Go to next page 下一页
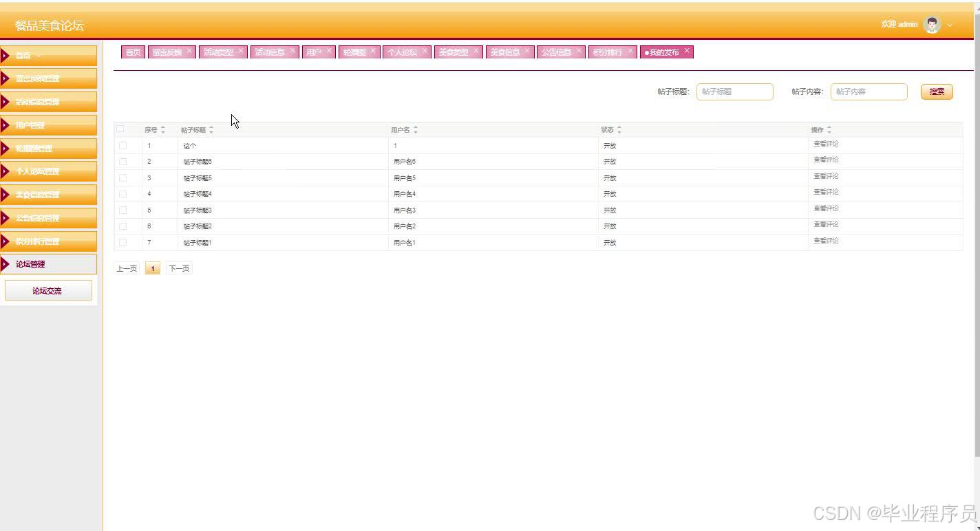This screenshot has height=531, width=980. tap(179, 268)
